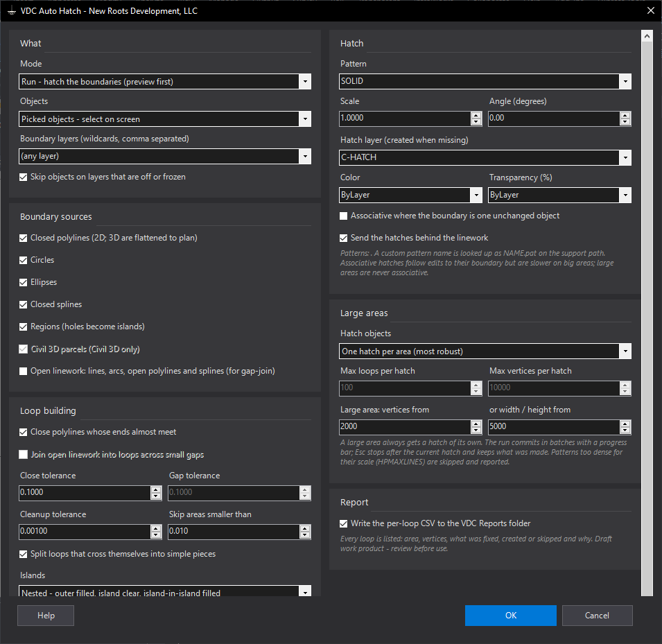Open the Transparency (%) dropdown
The width and height of the screenshot is (662, 644).
coord(625,195)
